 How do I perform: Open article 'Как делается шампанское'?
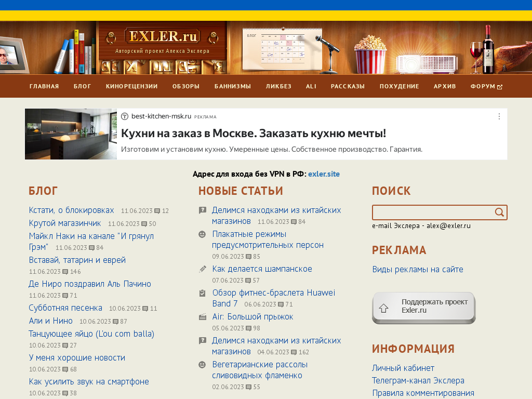[x=262, y=269]
